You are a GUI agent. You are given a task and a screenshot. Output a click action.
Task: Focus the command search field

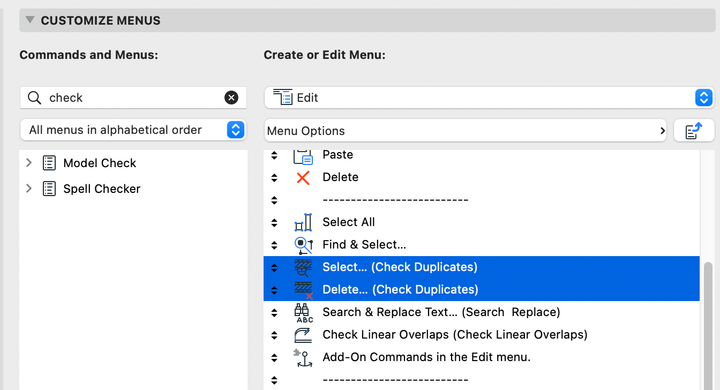(133, 97)
